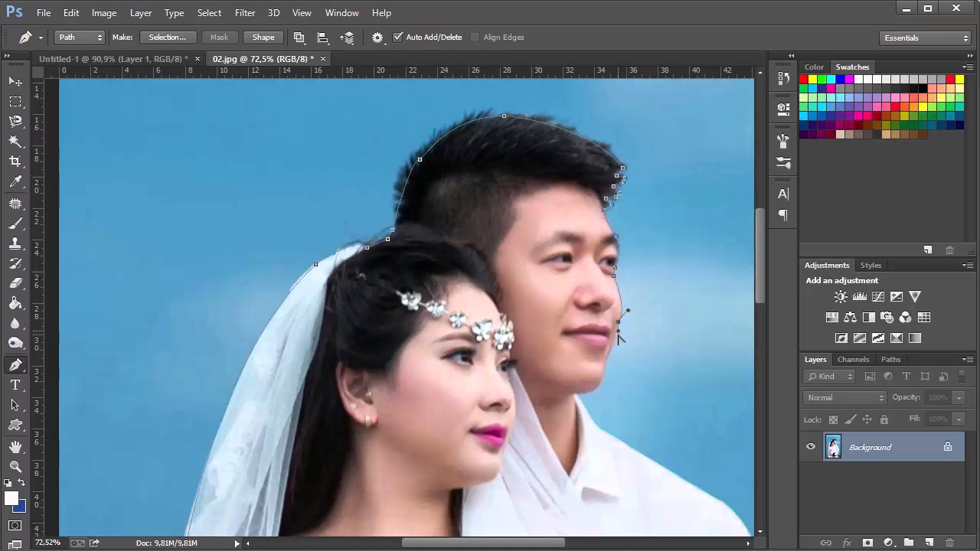Viewport: 980px width, 551px height.
Task: Click the Selection... button
Action: (x=167, y=37)
